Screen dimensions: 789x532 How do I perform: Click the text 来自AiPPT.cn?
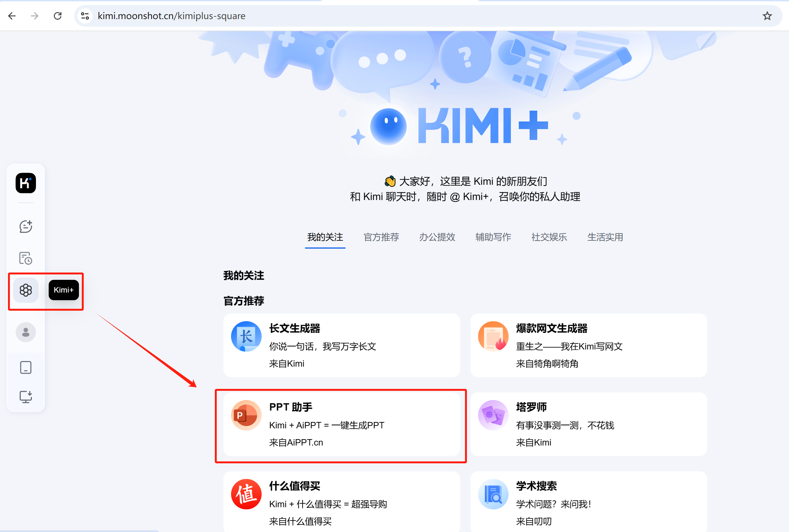[296, 442]
